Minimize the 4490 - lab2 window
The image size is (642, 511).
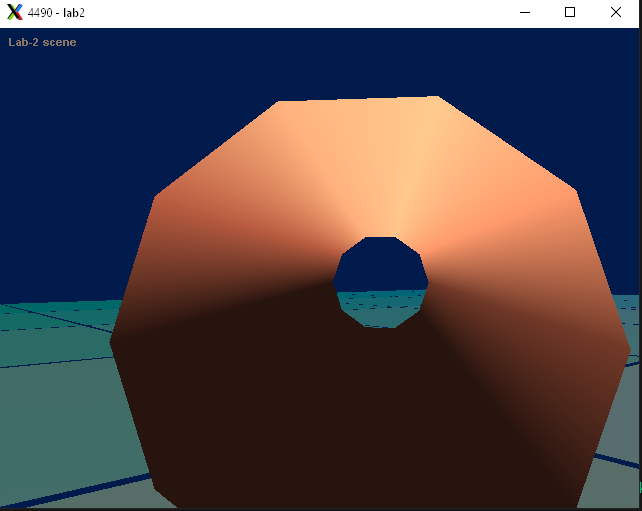(525, 12)
